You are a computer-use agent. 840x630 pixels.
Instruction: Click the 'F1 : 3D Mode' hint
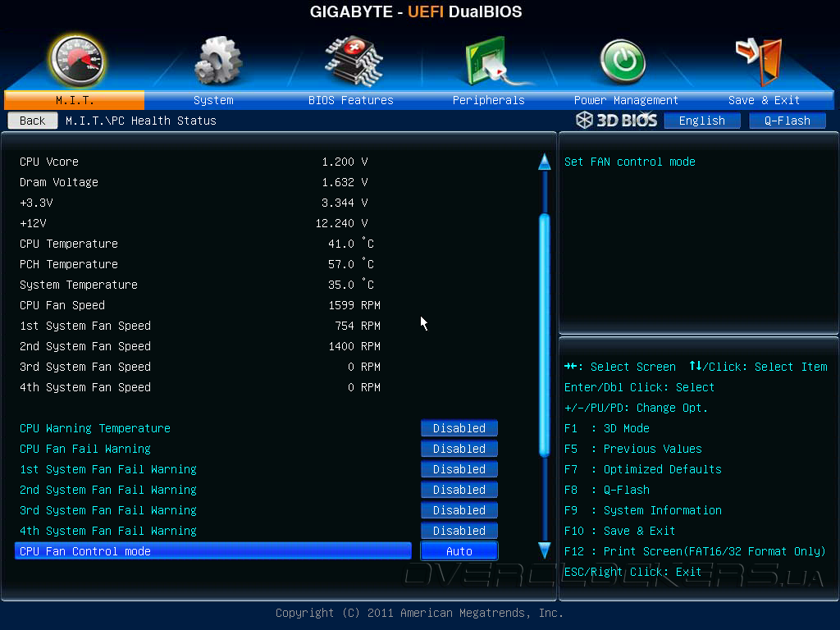click(x=606, y=428)
